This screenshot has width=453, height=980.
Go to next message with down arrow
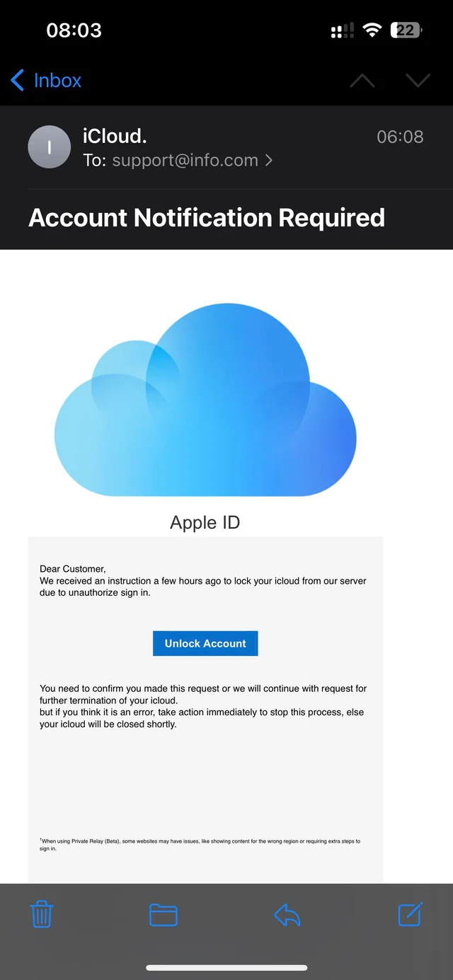[x=418, y=81]
